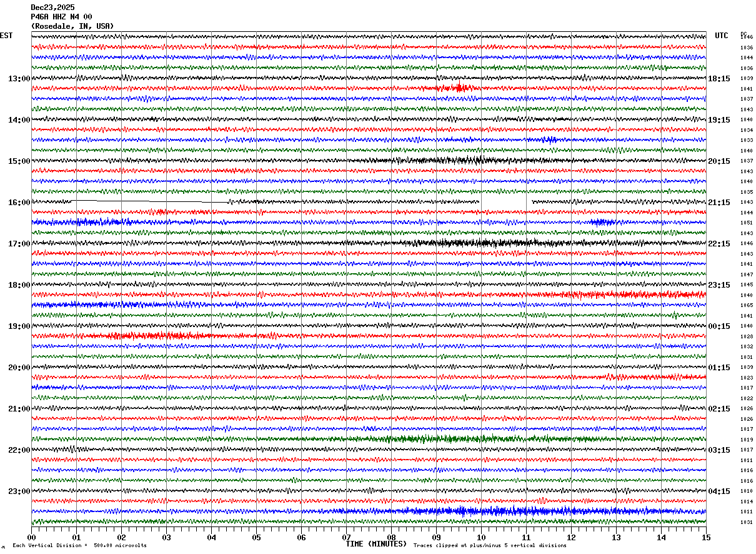Click the 21:00 EST row label
Screen dimensions: 756x554
[x=19, y=409]
